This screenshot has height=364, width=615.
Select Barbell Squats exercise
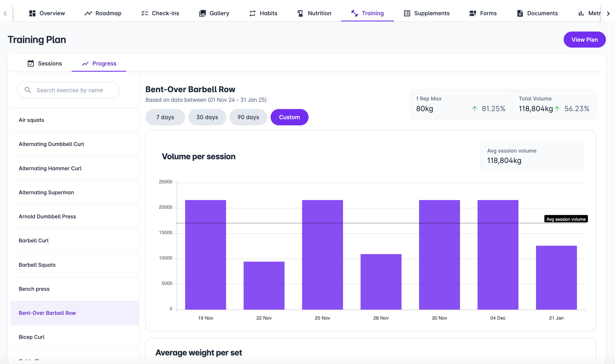coord(37,265)
